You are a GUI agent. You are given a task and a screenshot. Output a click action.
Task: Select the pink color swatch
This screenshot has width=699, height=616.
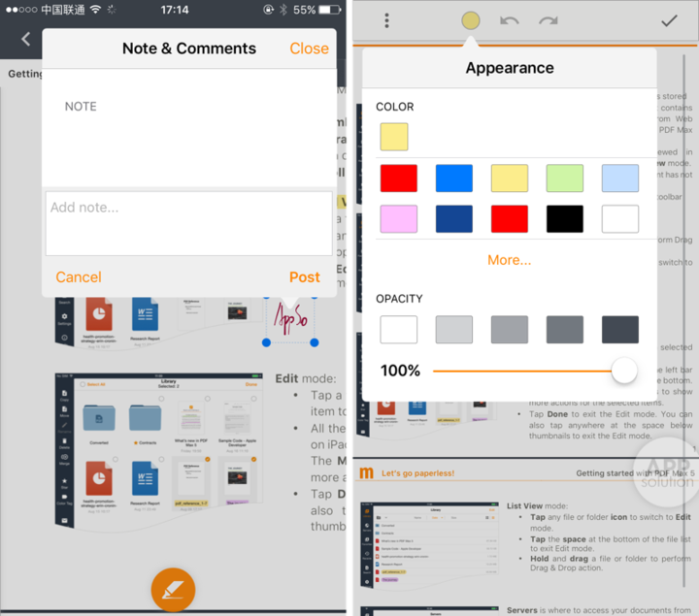(x=399, y=219)
